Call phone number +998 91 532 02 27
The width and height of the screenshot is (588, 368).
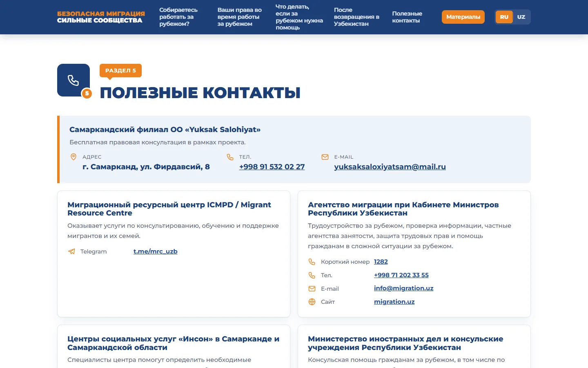(x=272, y=167)
